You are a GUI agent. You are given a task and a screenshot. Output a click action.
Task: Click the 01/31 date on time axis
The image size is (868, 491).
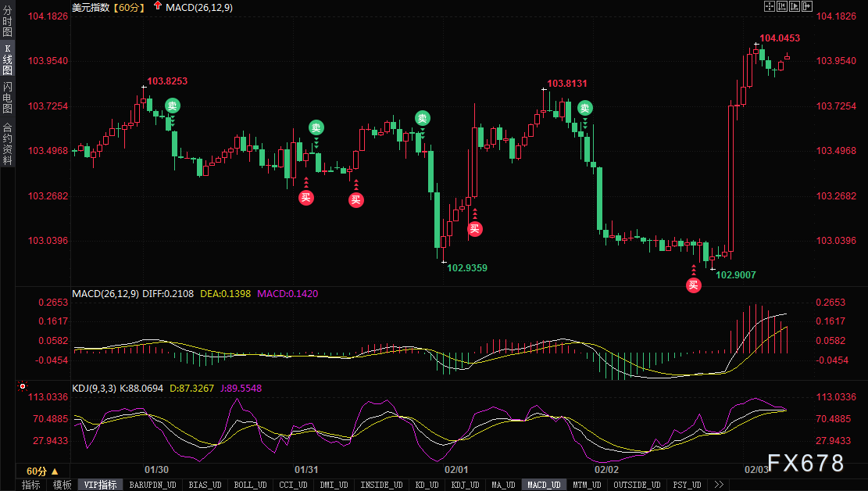click(306, 470)
